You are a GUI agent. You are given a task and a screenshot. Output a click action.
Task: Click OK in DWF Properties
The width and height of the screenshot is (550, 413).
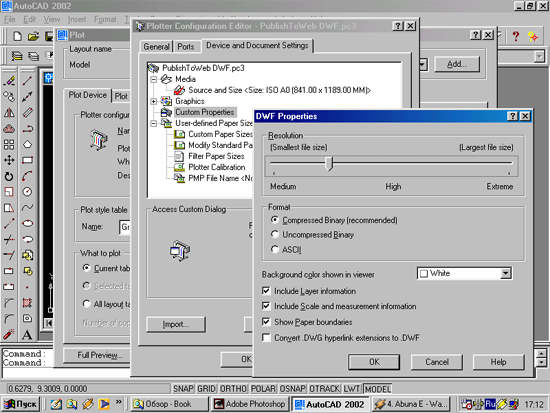tap(374, 362)
